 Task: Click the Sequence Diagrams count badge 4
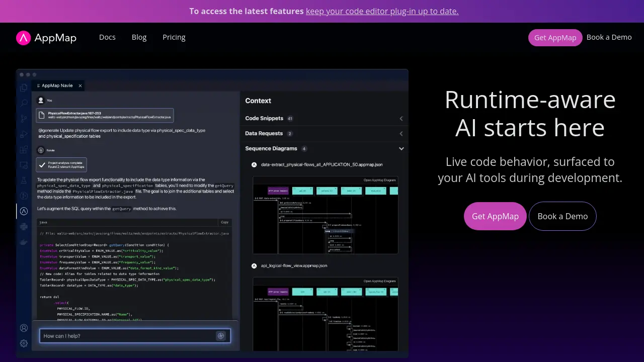(304, 149)
